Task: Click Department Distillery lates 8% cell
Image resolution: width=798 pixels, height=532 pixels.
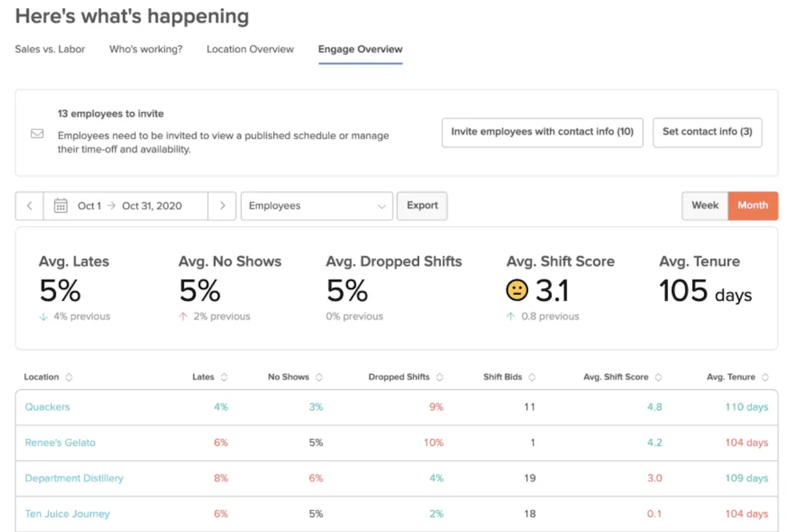Action: (221, 478)
